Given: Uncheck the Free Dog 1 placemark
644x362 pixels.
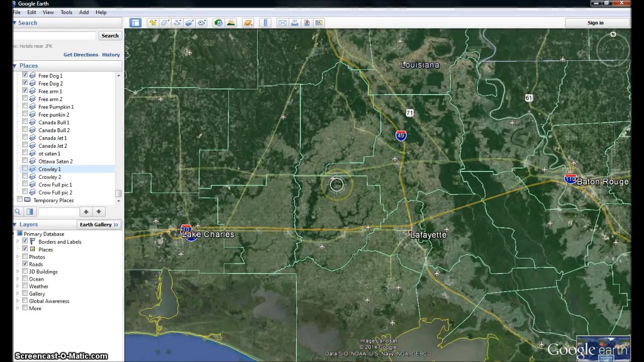Looking at the screenshot, I should [x=25, y=75].
